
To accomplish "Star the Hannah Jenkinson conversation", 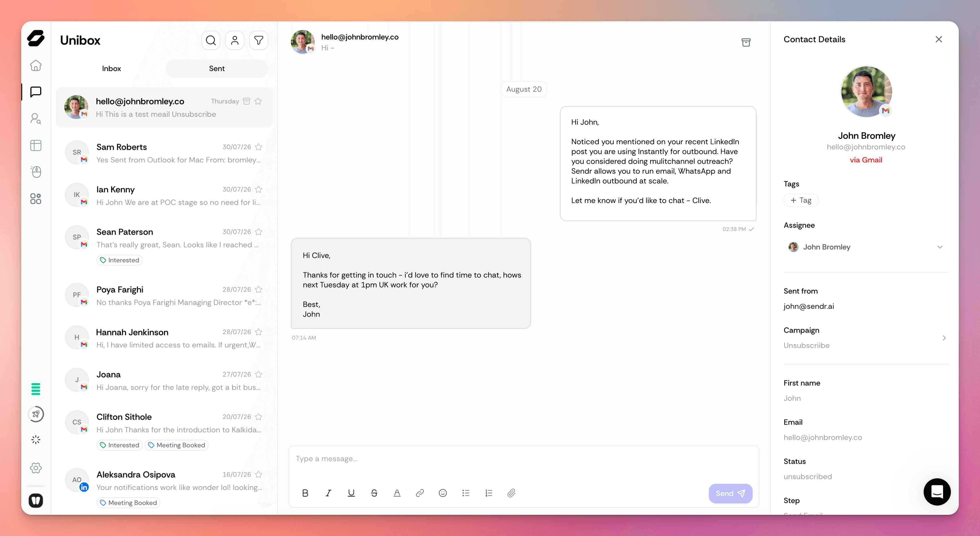I will pyautogui.click(x=259, y=332).
